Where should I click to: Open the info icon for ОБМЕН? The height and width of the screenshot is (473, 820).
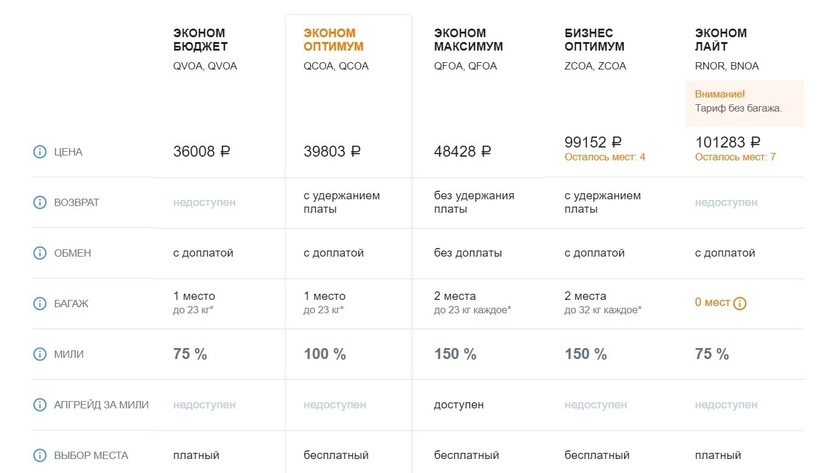pyautogui.click(x=40, y=253)
